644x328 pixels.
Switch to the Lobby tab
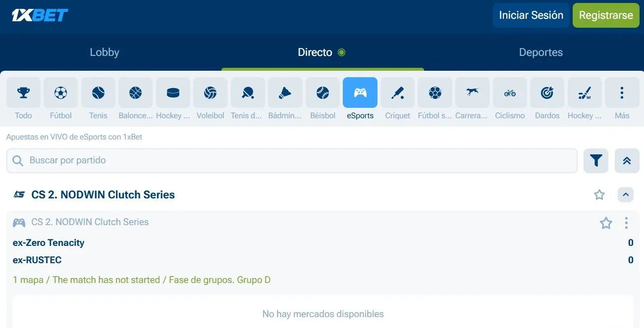pos(105,52)
